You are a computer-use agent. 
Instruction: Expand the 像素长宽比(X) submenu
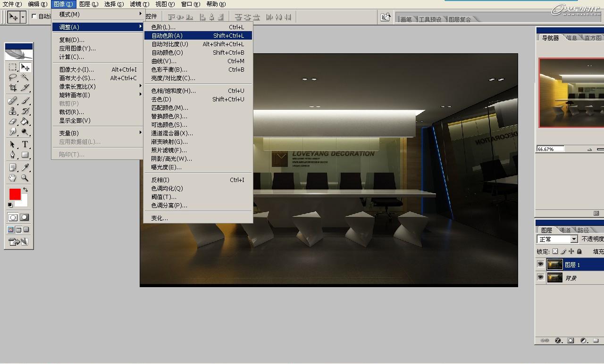click(98, 86)
